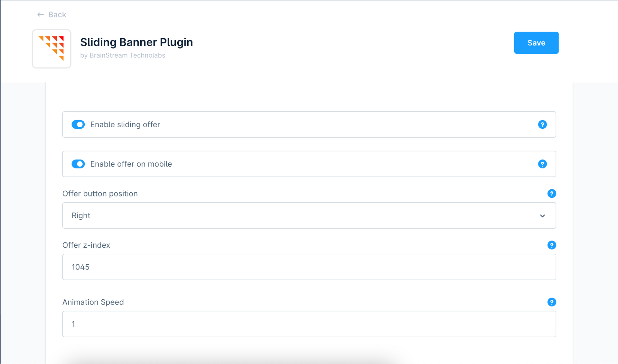Click the back arrow icon
This screenshot has width=618, height=364.
pos(40,14)
